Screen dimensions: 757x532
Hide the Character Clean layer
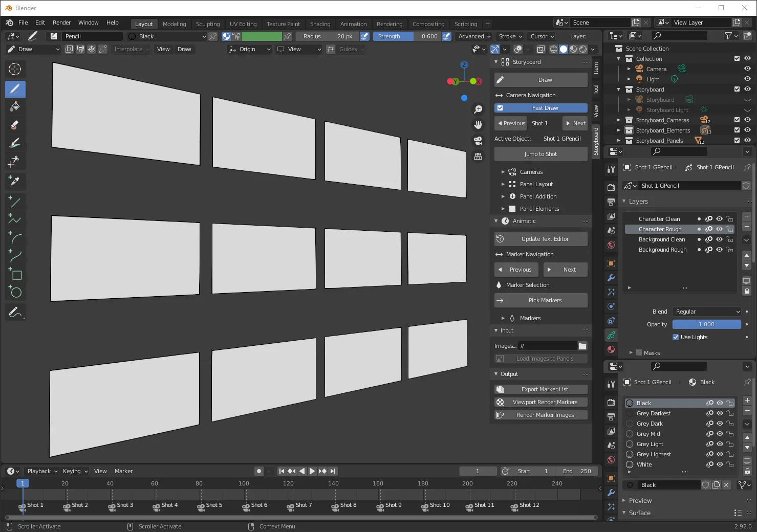(719, 218)
